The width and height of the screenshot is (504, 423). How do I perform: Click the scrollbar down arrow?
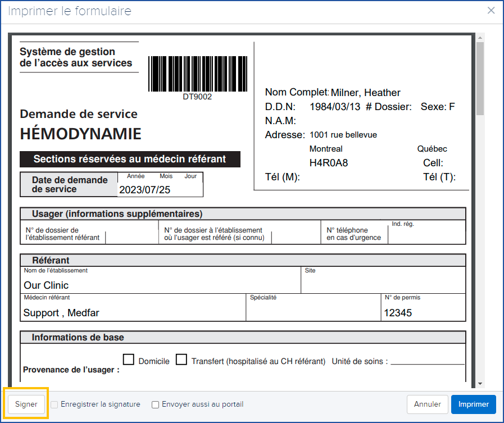tap(480, 383)
